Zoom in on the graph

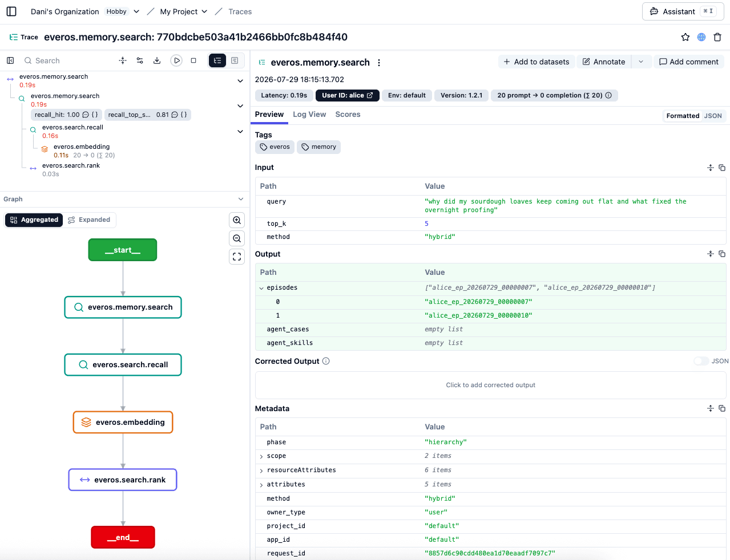point(237,220)
